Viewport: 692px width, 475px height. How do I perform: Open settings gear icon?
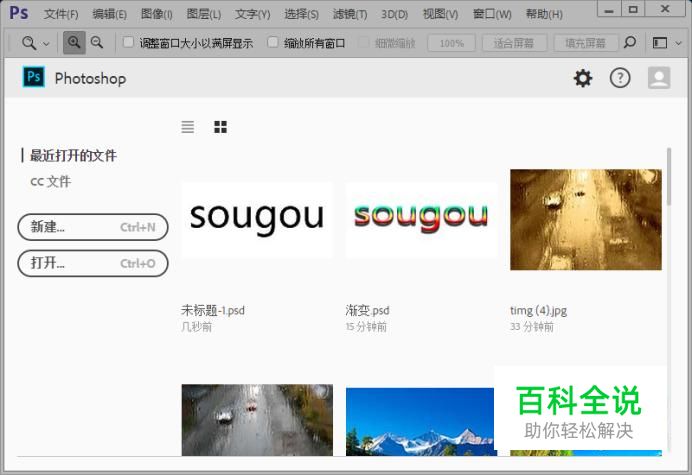[x=583, y=78]
